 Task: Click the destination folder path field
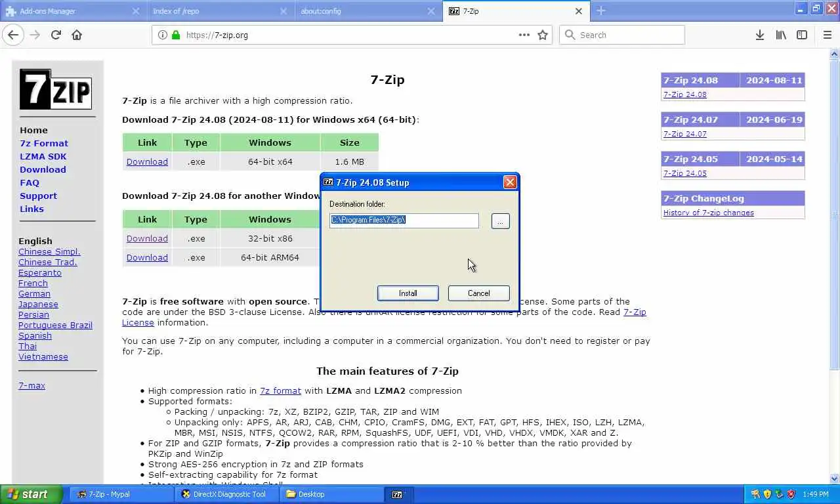[404, 220]
